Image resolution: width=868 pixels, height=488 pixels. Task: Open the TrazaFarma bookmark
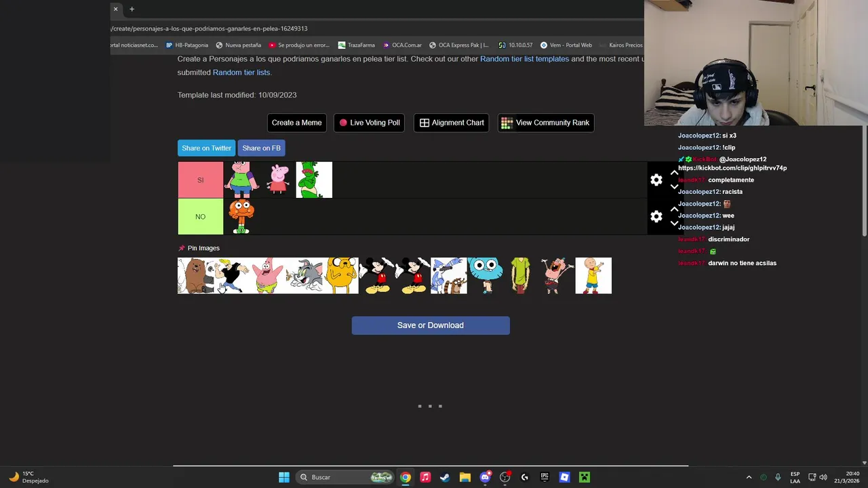coord(357,45)
